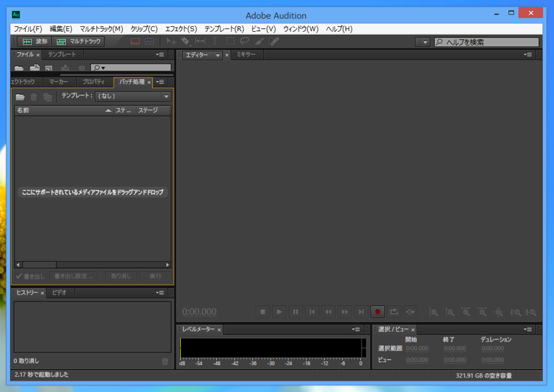Open the テンプレート(R) menu
The width and height of the screenshot is (554, 392).
click(x=224, y=29)
